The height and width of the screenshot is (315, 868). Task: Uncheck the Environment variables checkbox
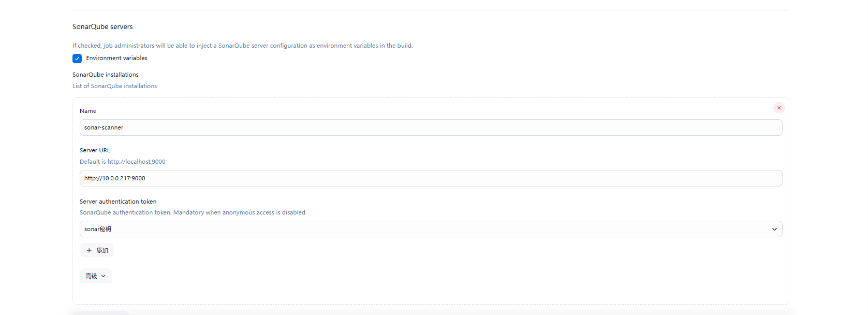click(x=77, y=59)
